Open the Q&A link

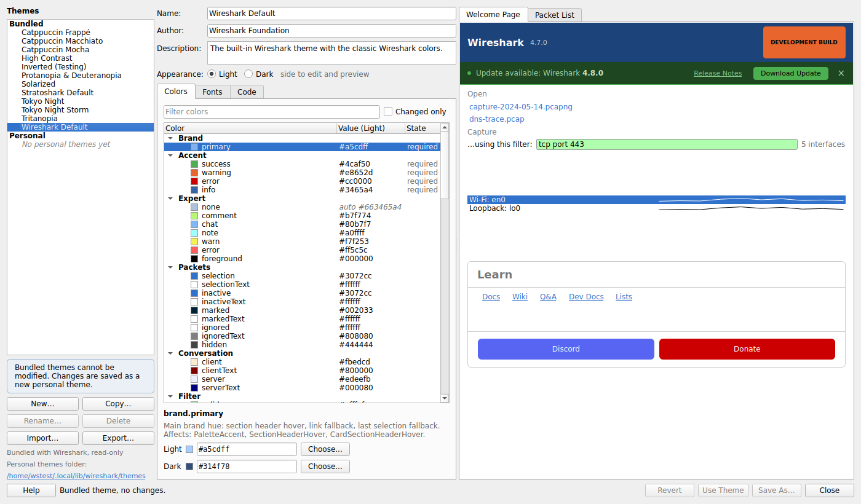tap(548, 297)
